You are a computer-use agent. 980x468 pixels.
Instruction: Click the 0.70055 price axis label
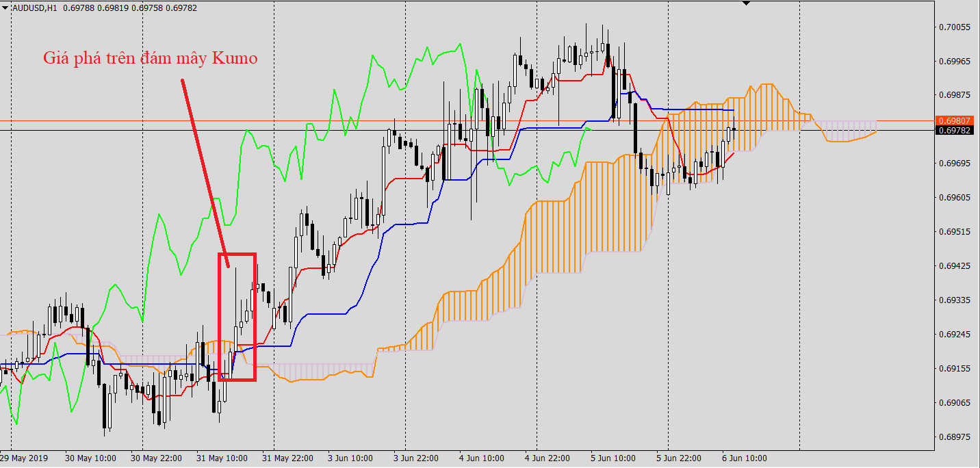pos(955,27)
